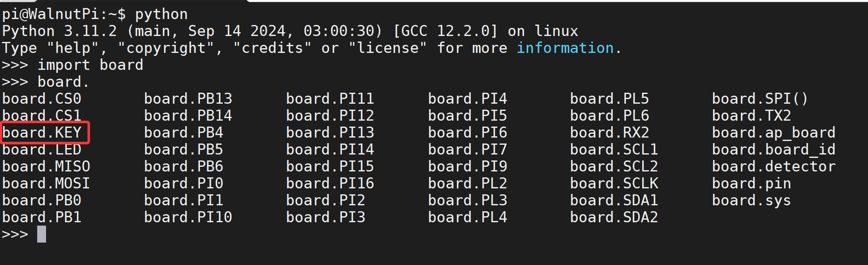Click the board.PL4 entry
The image size is (868, 265).
point(467,217)
